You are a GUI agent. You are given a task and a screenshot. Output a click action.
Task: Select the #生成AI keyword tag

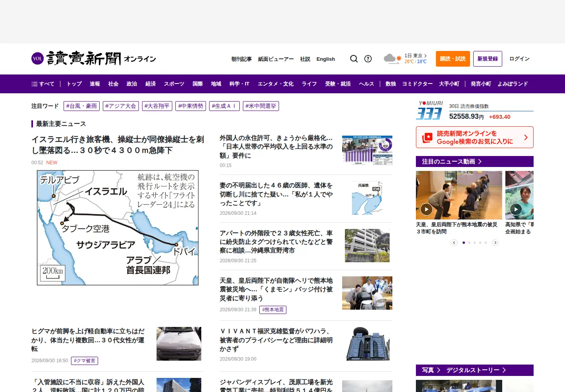pos(224,106)
